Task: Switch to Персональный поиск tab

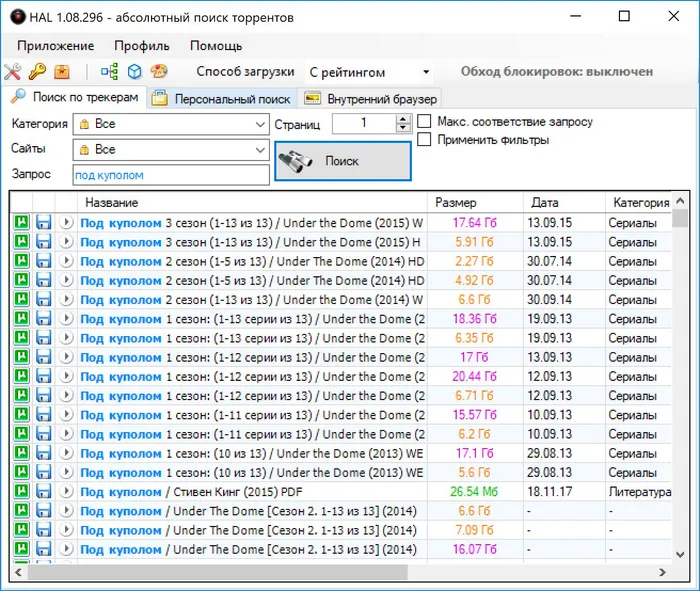Action: tap(222, 99)
